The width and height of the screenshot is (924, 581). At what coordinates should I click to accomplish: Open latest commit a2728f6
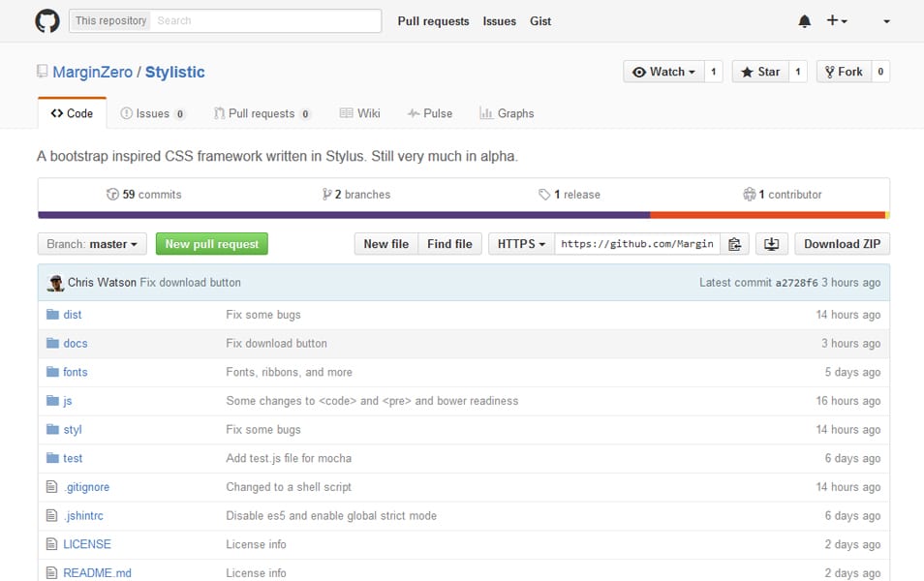[796, 283]
